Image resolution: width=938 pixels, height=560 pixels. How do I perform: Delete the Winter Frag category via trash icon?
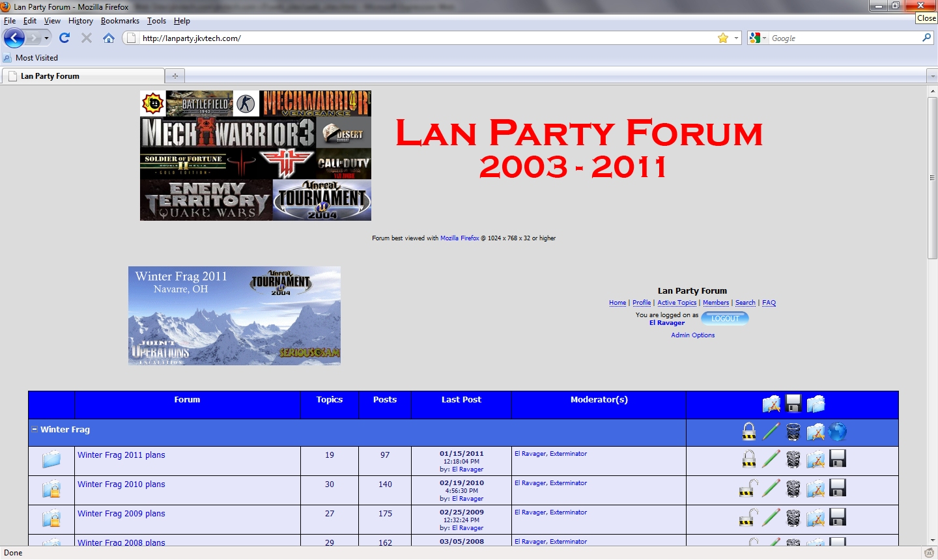[x=793, y=432]
